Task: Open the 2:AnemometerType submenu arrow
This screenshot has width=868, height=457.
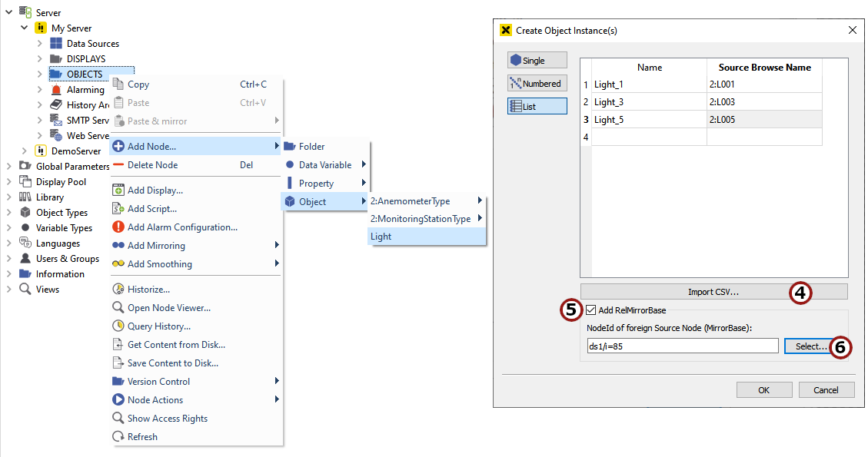Action: 479,200
